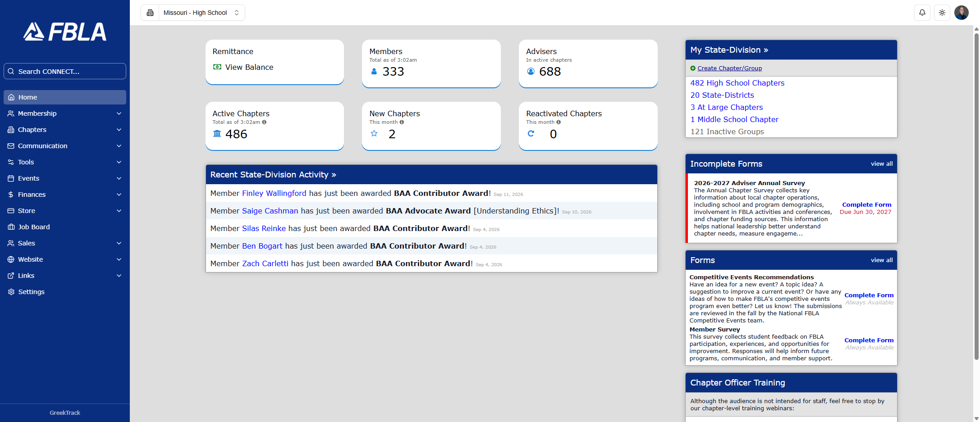This screenshot has width=980, height=422.
Task: Click the Reactivated Chapters refresh icon
Action: click(x=531, y=133)
